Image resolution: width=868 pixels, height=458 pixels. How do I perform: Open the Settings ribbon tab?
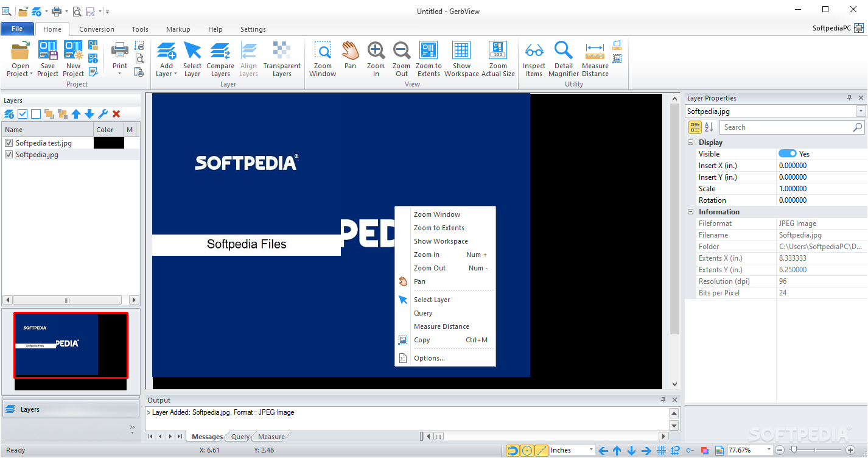coord(253,29)
